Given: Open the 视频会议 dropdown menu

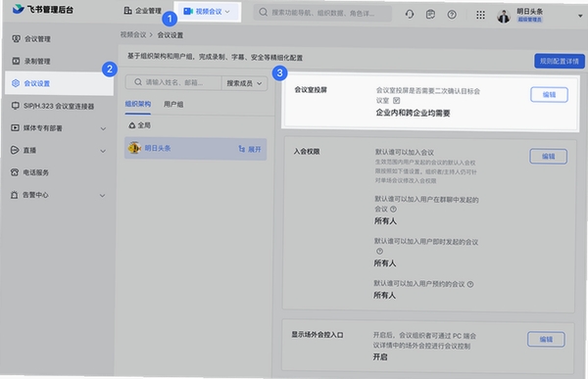Looking at the screenshot, I should pyautogui.click(x=207, y=12).
